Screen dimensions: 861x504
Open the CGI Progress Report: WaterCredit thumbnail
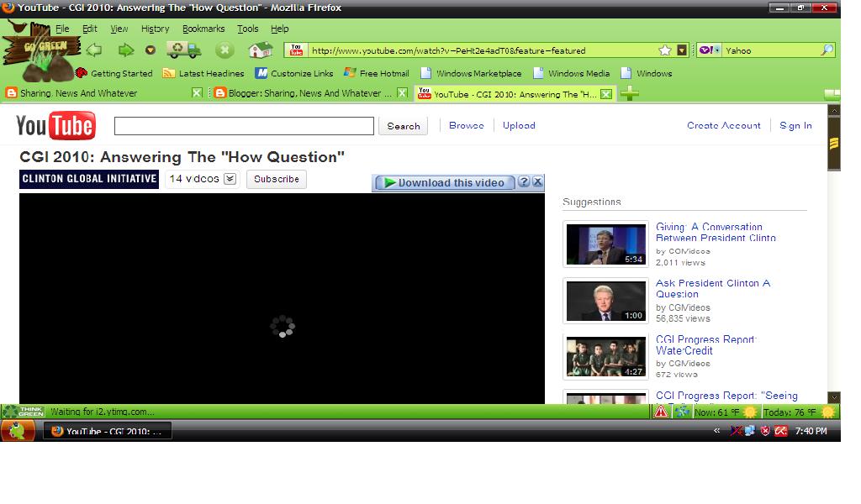[x=605, y=356]
